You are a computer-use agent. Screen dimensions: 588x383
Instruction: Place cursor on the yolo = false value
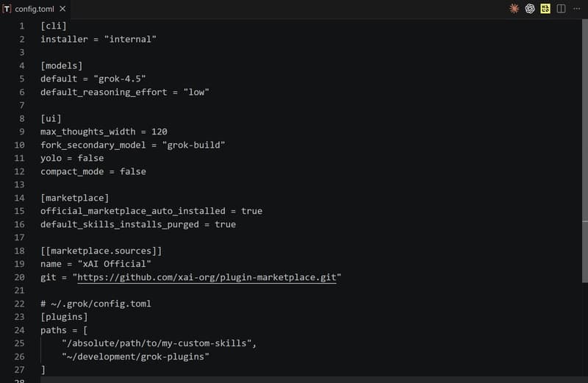[90, 158]
